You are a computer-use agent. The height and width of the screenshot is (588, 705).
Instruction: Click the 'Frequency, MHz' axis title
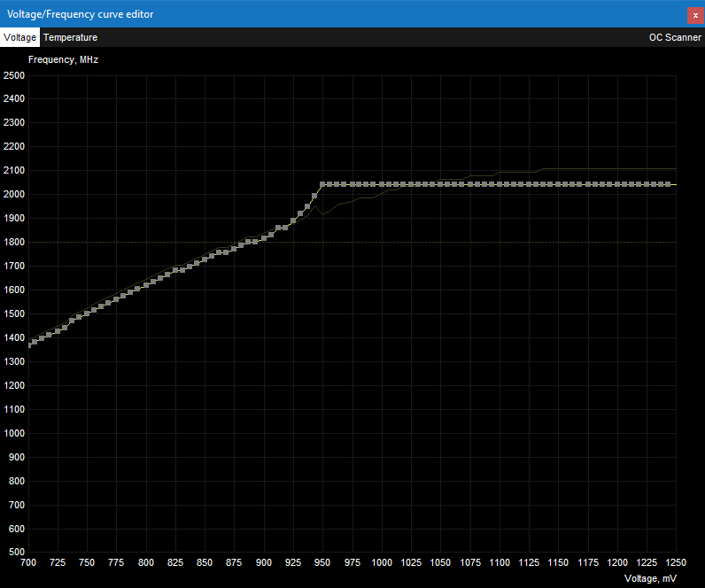tap(63, 60)
